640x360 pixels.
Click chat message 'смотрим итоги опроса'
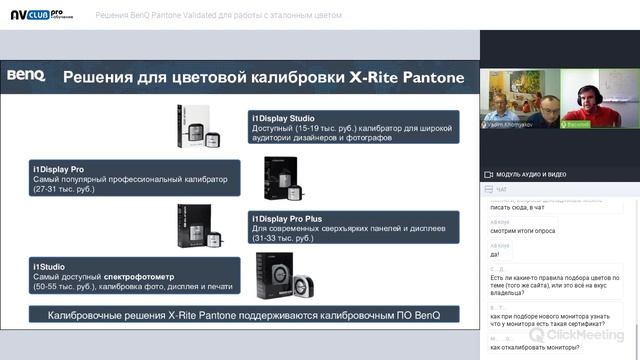tap(522, 231)
